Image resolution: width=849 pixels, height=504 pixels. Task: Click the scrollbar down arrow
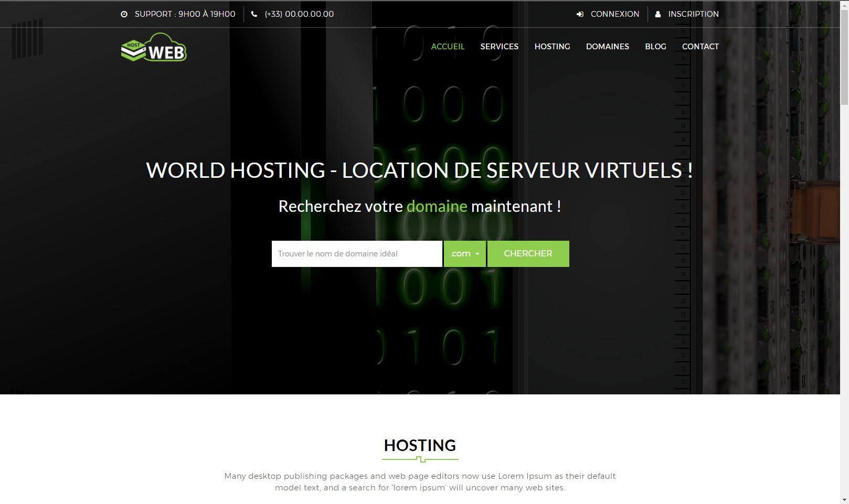pos(844,499)
